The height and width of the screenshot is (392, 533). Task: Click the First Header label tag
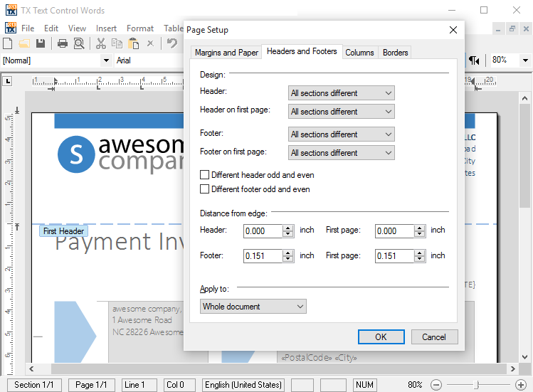click(x=63, y=231)
